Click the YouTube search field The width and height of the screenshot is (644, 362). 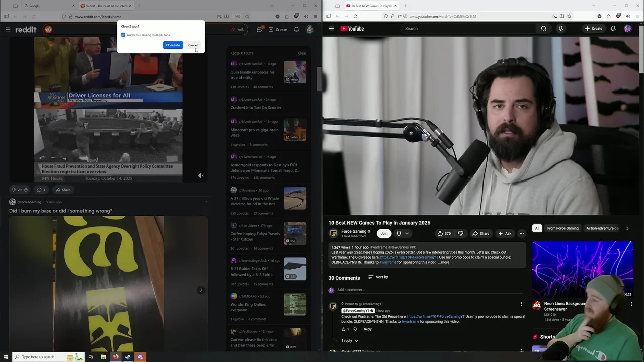click(x=468, y=29)
